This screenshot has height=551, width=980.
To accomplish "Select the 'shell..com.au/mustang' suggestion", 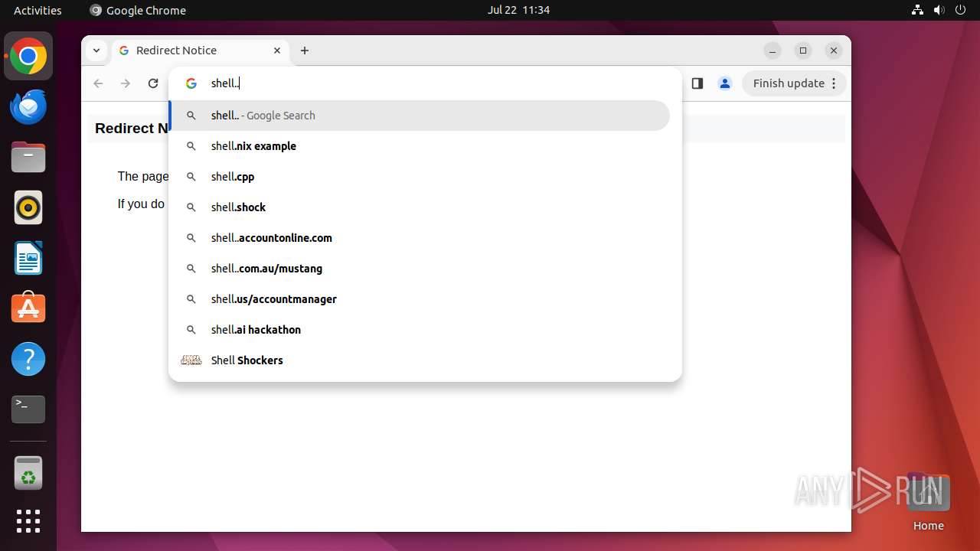I will coord(420,269).
